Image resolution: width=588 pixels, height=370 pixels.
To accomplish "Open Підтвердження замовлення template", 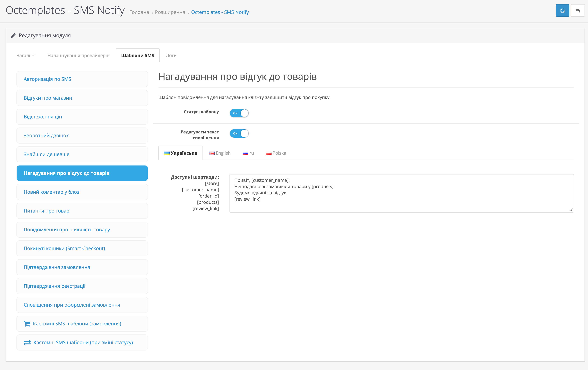I will click(x=82, y=267).
